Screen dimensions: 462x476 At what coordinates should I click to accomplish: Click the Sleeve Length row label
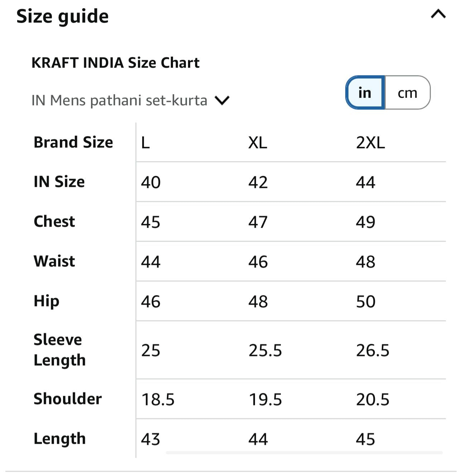coord(59,350)
